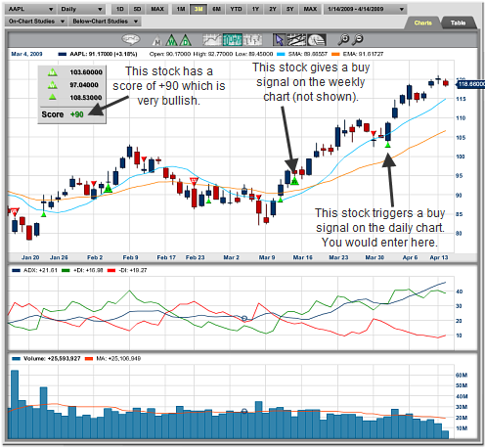Click the +DI: +16.98 legend entry
Screen dimensions: 485x448
(x=82, y=270)
